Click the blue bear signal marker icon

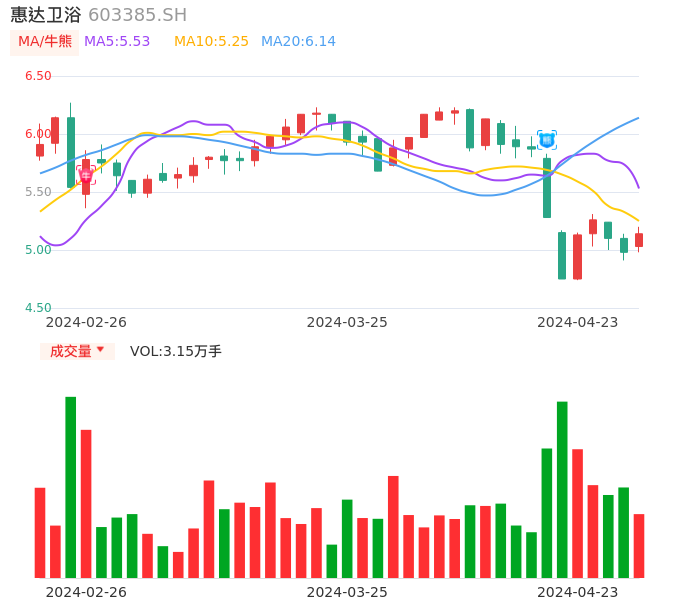tap(547, 140)
